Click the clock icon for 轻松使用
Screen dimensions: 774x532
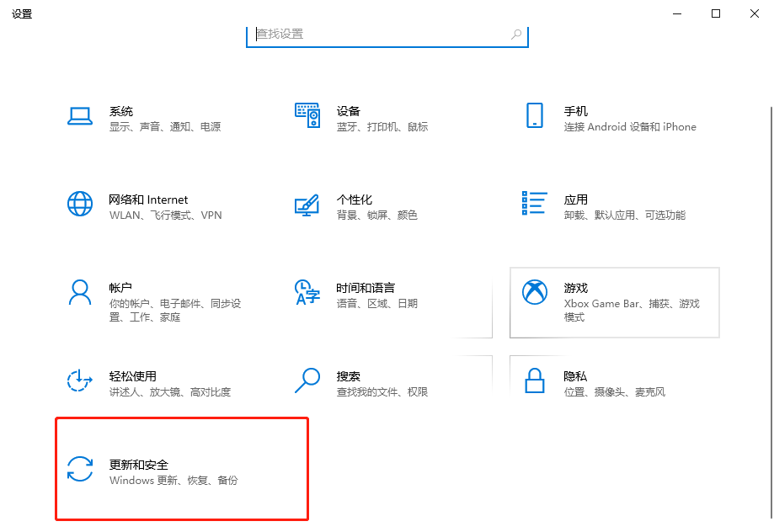point(80,380)
